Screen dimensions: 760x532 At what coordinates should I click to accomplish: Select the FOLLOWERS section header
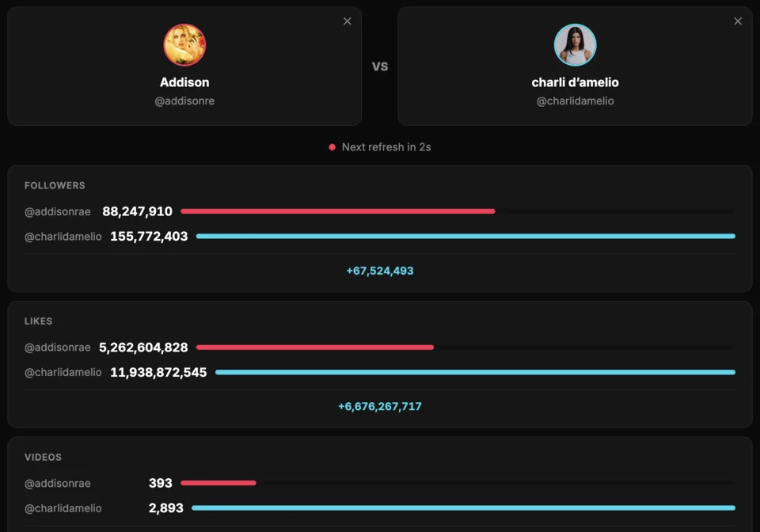pyautogui.click(x=55, y=185)
